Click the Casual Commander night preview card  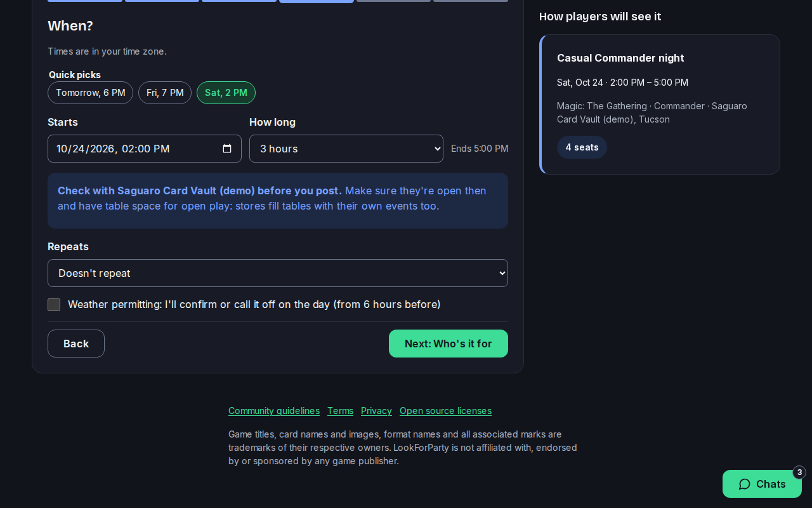tap(660, 104)
